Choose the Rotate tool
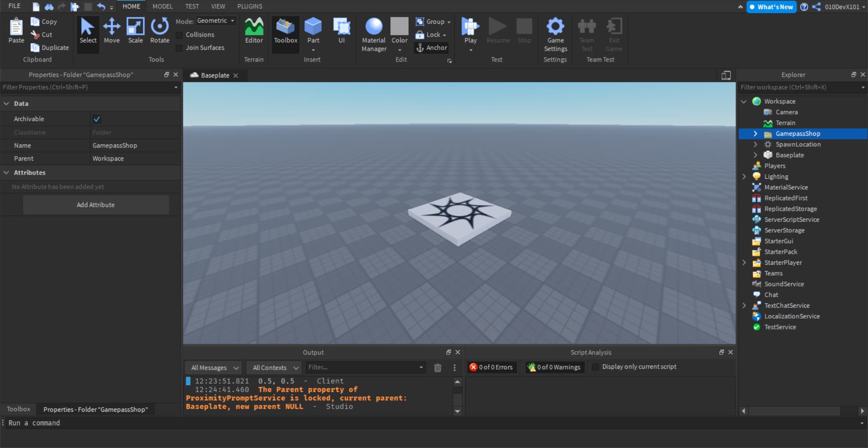 pos(160,31)
